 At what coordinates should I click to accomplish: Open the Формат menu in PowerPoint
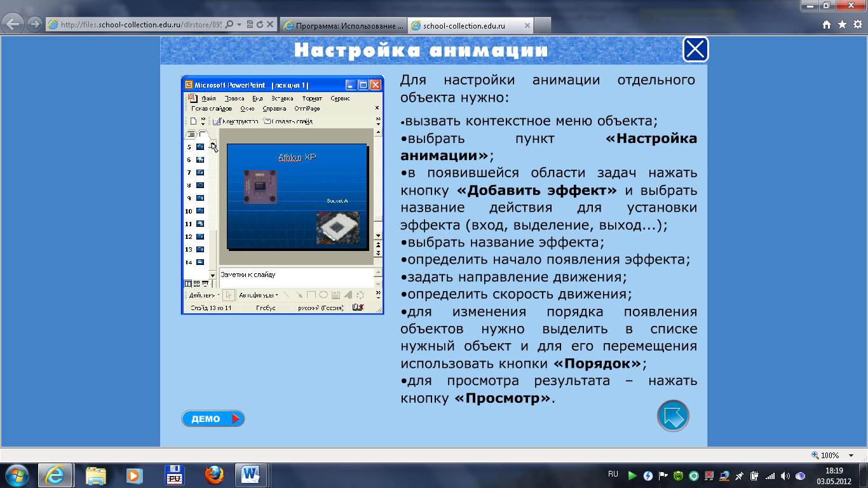tap(312, 98)
